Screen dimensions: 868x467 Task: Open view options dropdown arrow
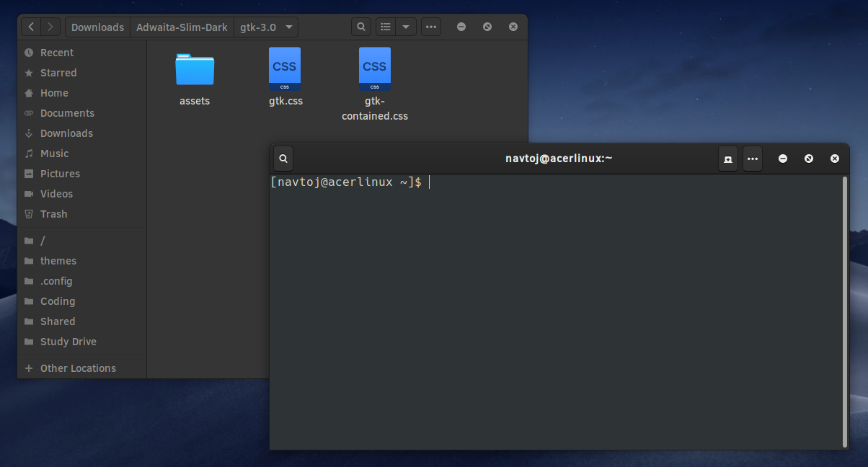(x=406, y=27)
